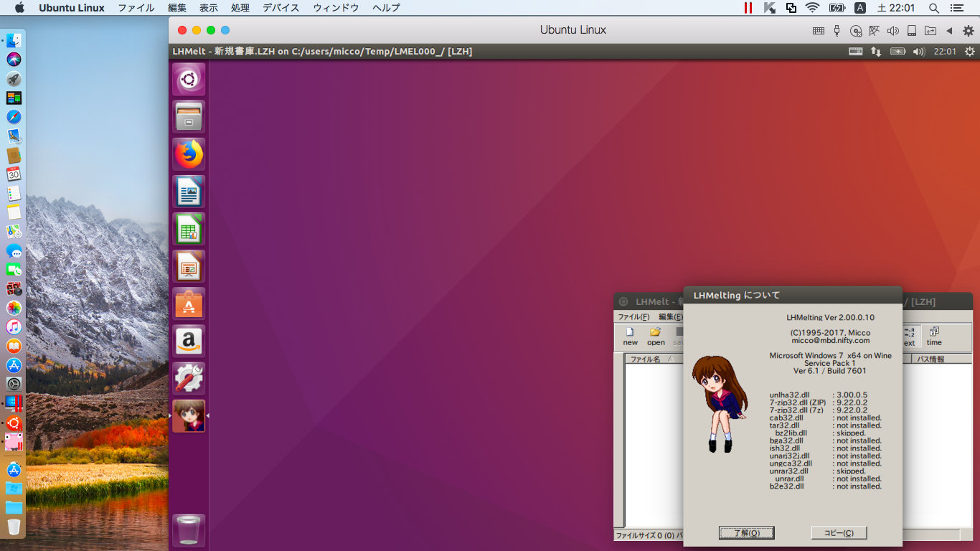Open the macOS Dock Trash
This screenshot has height=551, width=980.
[x=14, y=527]
